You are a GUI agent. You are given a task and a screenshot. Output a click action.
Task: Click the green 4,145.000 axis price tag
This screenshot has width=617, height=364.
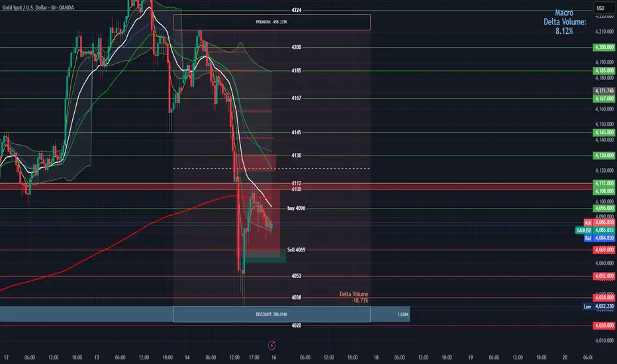[604, 132]
